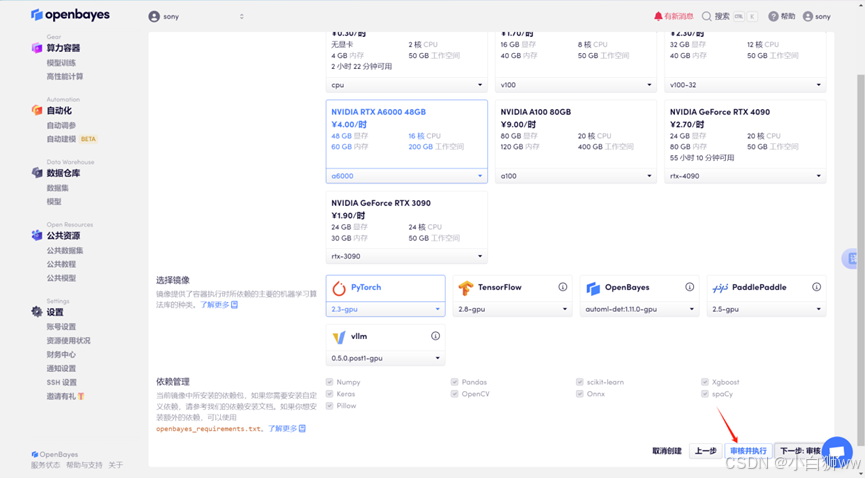Open 高性能计算 in the sidebar

pyautogui.click(x=65, y=77)
